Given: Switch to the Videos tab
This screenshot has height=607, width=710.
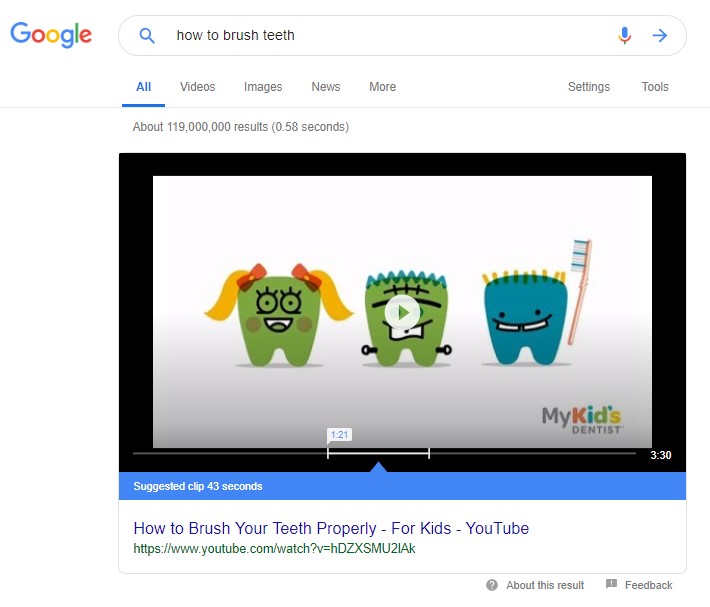Looking at the screenshot, I should point(197,87).
